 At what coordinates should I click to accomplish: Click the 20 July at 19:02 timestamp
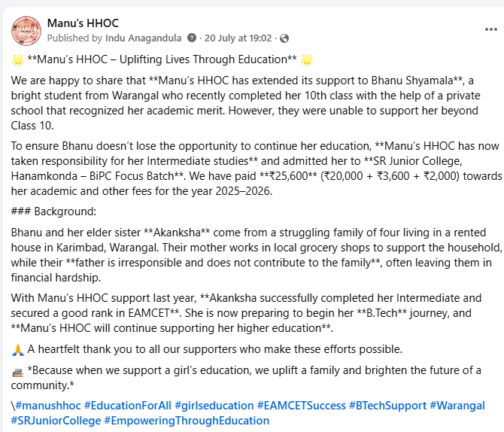(238, 38)
